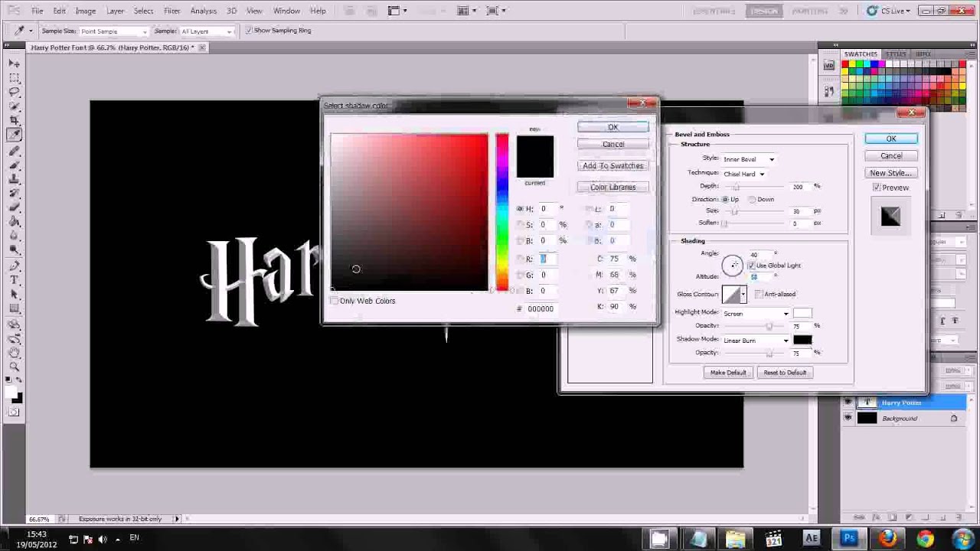Image resolution: width=980 pixels, height=551 pixels.
Task: Select the Eyedropper tool in toolbox
Action: (x=15, y=135)
